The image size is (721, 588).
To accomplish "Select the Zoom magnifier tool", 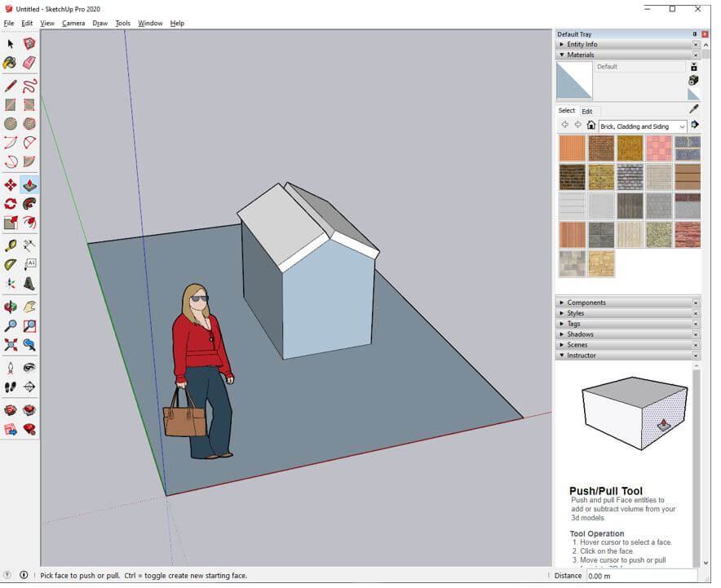I will [x=11, y=325].
